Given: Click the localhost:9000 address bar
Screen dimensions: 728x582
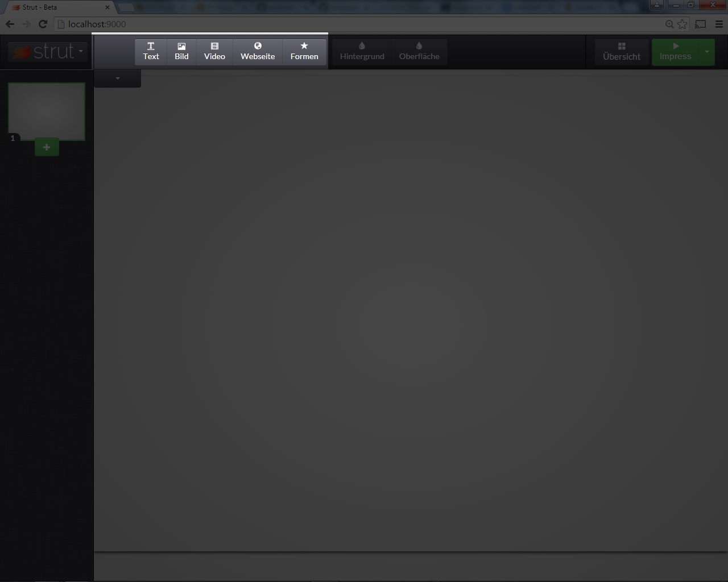Looking at the screenshot, I should click(x=341, y=24).
